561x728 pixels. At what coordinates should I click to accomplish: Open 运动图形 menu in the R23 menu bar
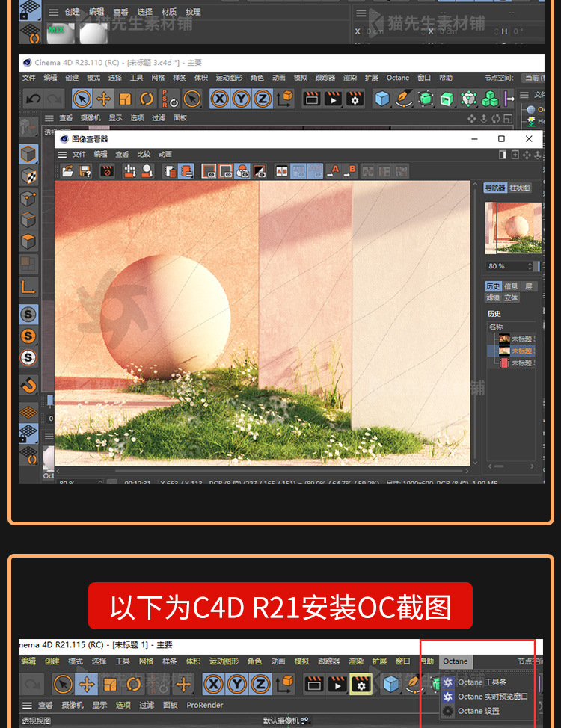[x=229, y=78]
